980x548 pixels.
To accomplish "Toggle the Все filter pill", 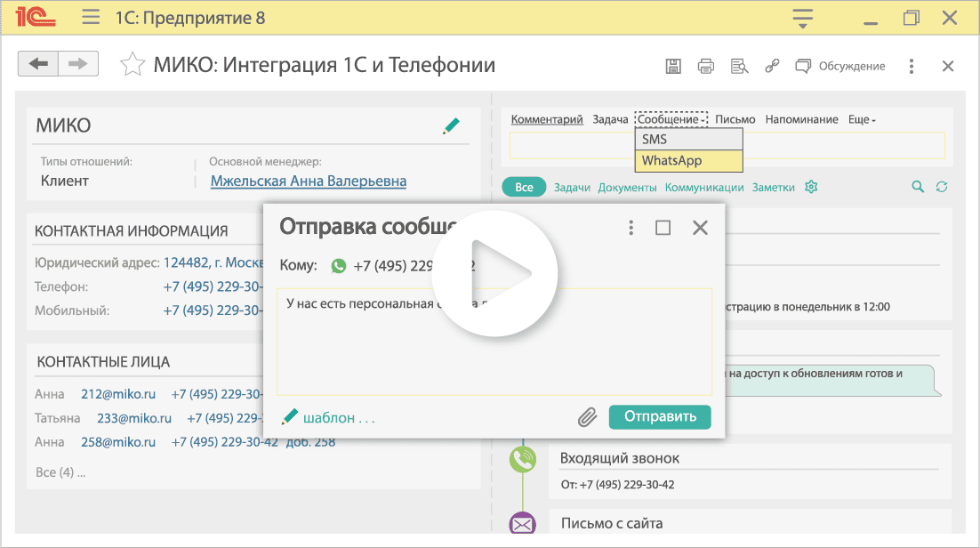I will tap(525, 187).
